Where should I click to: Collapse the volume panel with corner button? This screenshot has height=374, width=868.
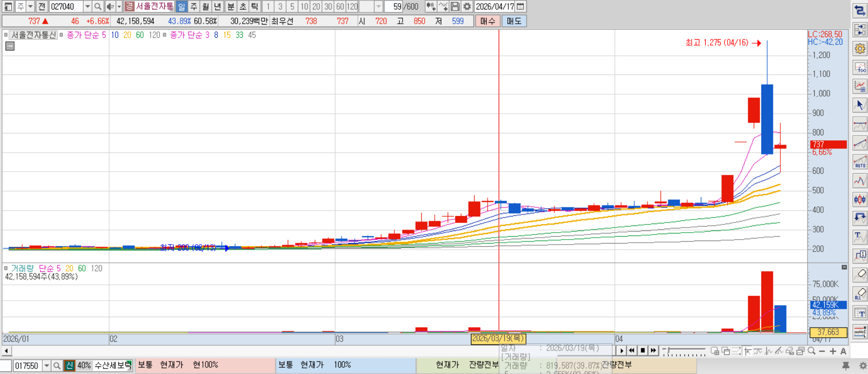(844, 267)
